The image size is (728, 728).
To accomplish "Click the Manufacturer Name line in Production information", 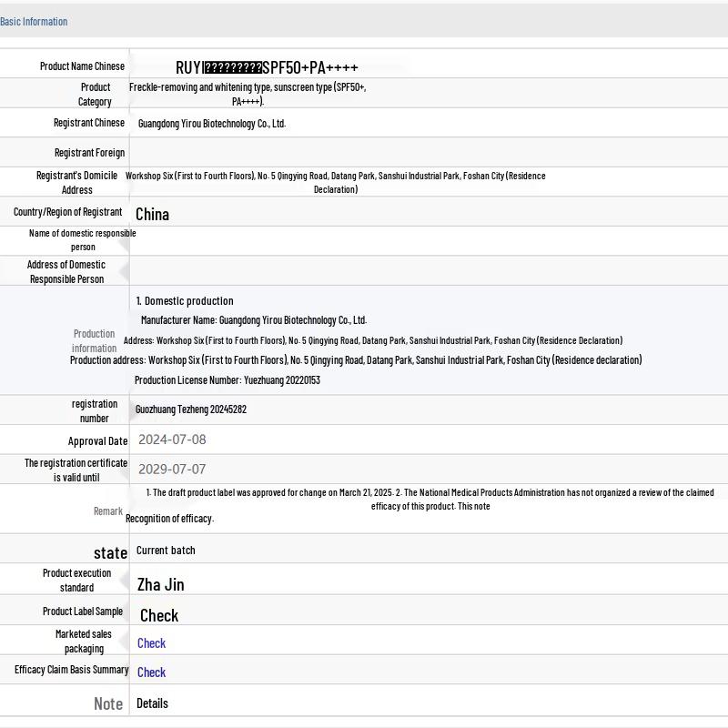I will 254,320.
